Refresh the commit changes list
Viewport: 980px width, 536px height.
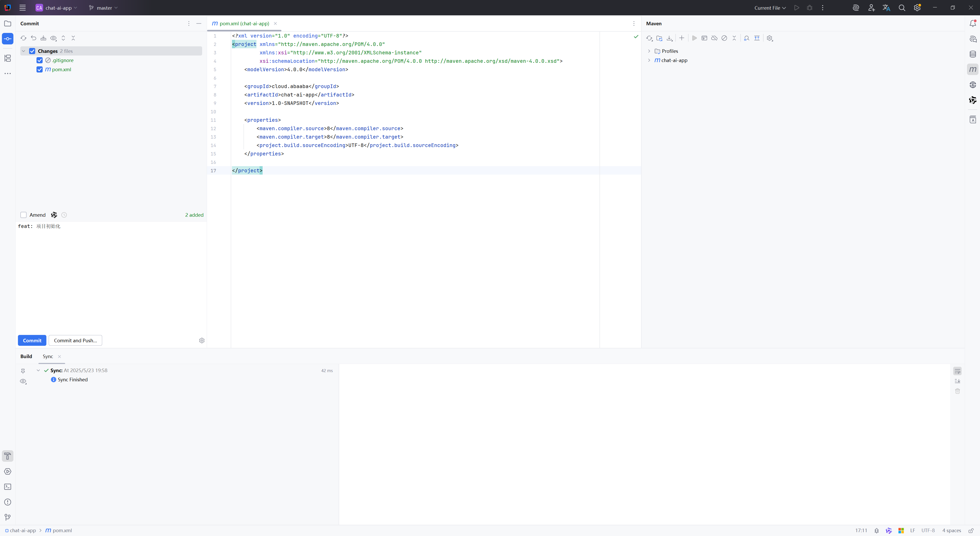pos(23,38)
